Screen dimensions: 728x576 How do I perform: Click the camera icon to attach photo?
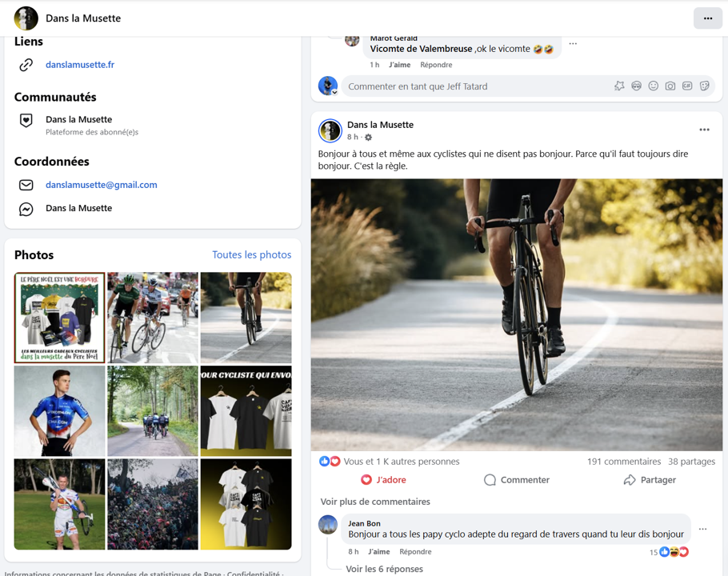click(670, 86)
